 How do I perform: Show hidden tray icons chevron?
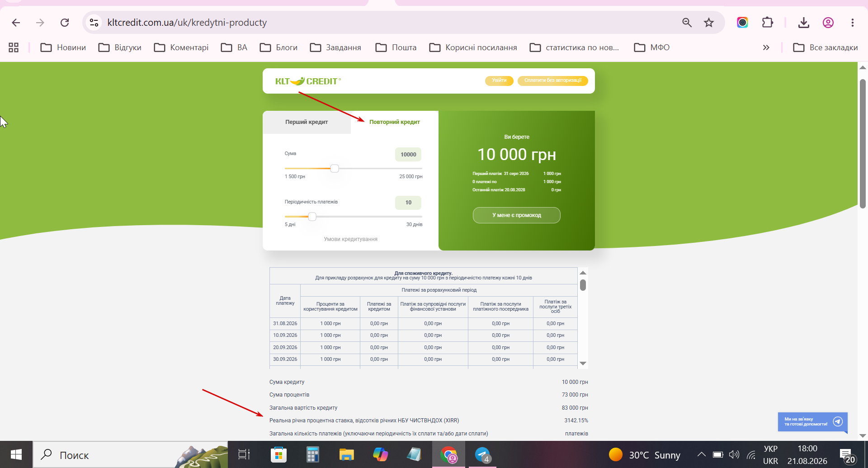click(701, 454)
